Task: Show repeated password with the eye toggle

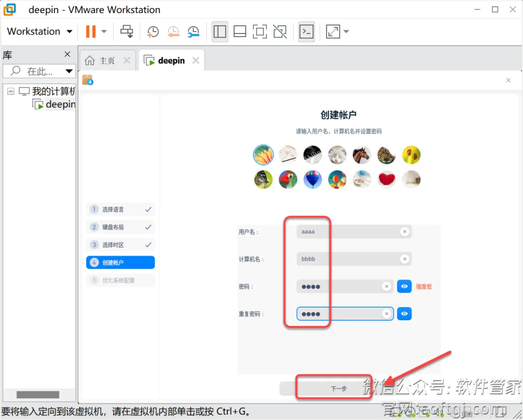Action: [404, 313]
